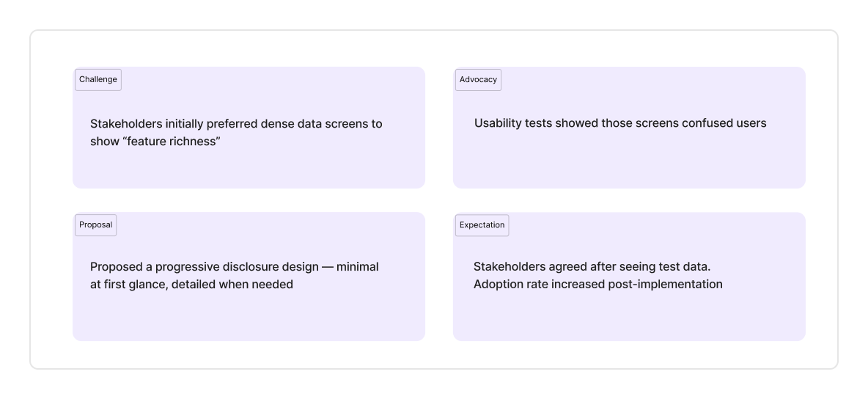Click white gap between Challenge and Advocacy cards
This screenshot has width=868, height=399.
[x=439, y=128]
